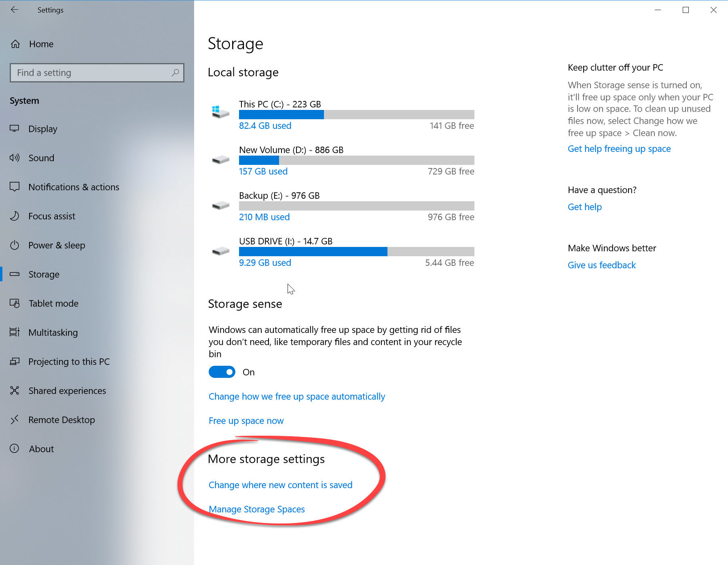
Task: Select the Storage sidebar item
Action: 97,274
